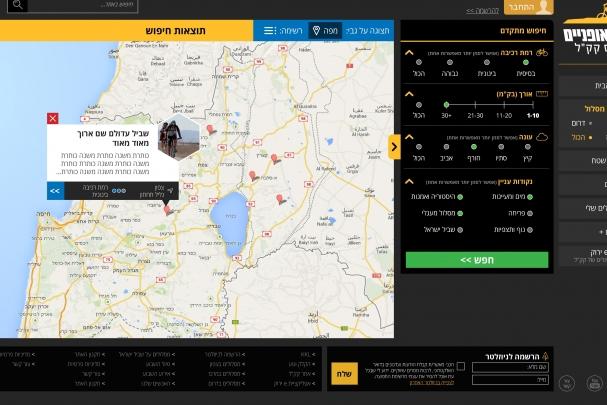Set the length slider to 1-10

(533, 105)
